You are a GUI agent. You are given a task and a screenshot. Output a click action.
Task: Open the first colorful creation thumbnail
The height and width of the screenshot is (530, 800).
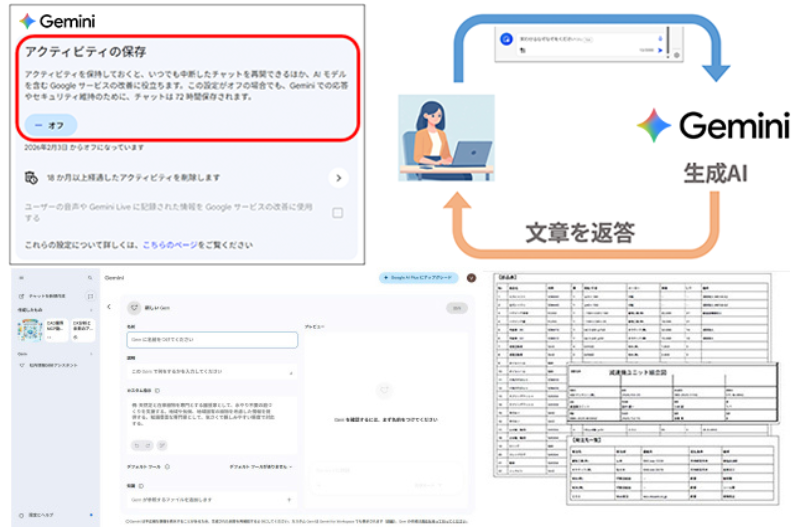[x=30, y=330]
